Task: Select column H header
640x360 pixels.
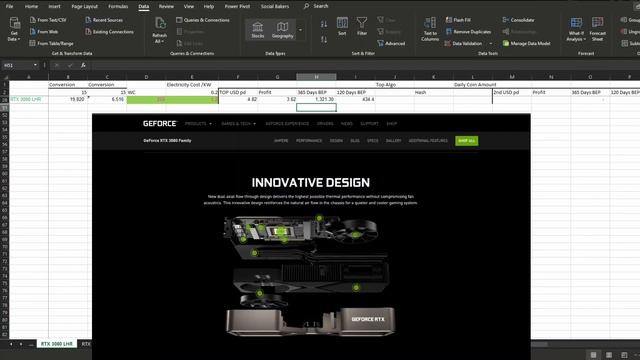Action: coord(316,77)
